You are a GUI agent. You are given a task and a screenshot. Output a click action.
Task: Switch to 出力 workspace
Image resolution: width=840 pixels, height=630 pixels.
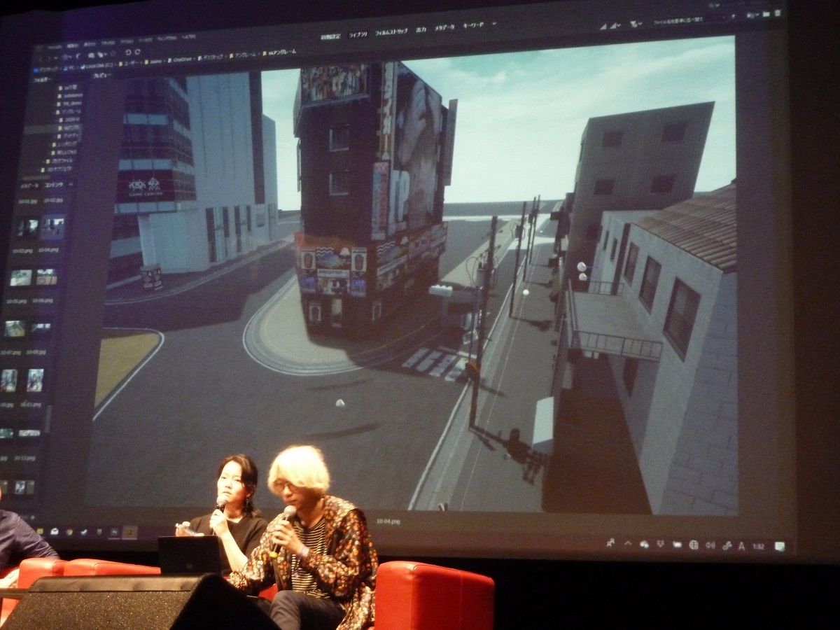(421, 29)
